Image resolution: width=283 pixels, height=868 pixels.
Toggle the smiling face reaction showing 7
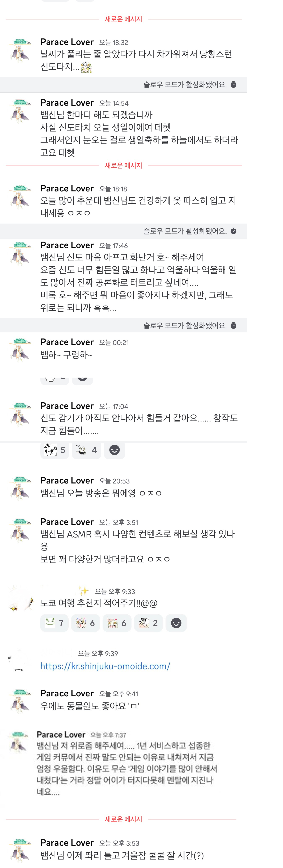coord(55,623)
